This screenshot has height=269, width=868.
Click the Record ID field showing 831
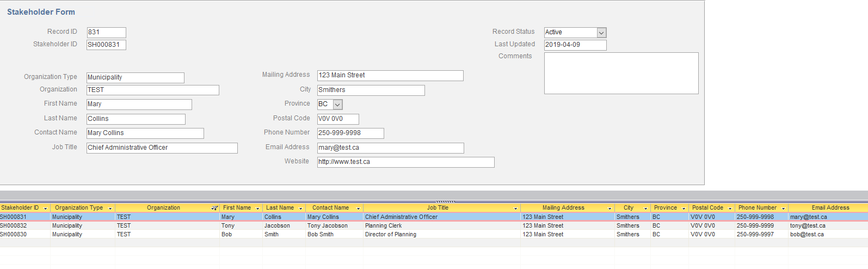tap(106, 32)
